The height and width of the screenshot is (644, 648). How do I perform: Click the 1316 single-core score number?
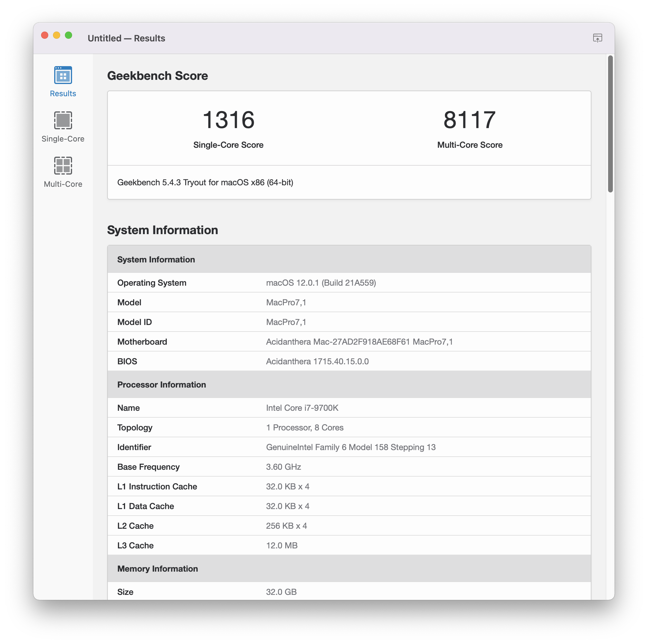click(x=228, y=120)
